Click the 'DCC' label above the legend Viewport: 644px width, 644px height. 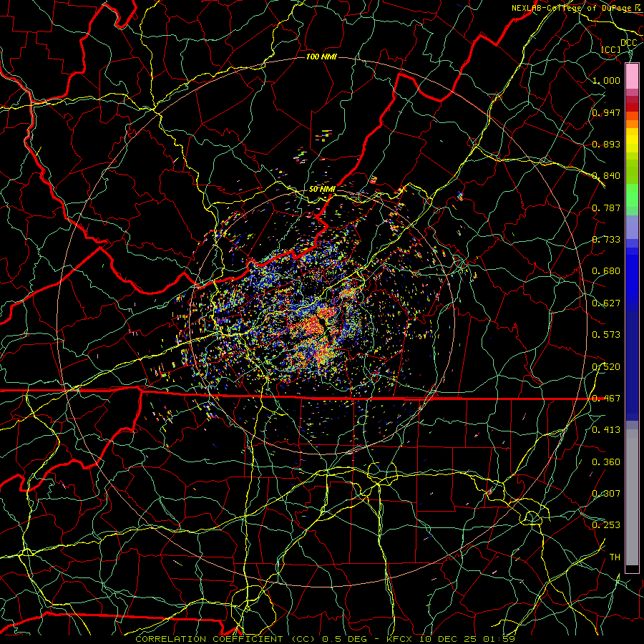(628, 43)
